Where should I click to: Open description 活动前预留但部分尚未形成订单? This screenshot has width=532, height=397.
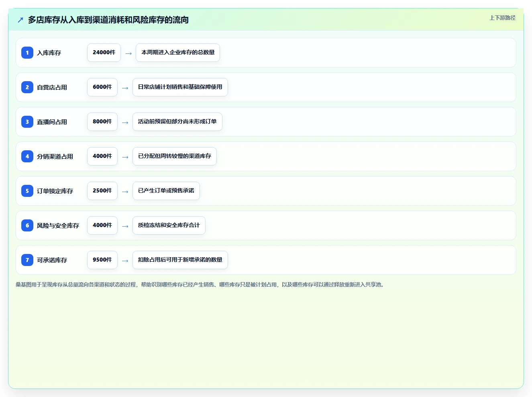tap(177, 122)
